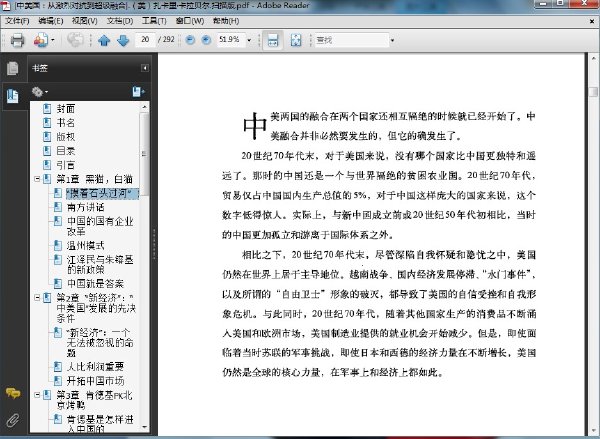Select the 第1章 黑猫,白猫 bookmark
This screenshot has width=600, height=439.
click(x=95, y=179)
